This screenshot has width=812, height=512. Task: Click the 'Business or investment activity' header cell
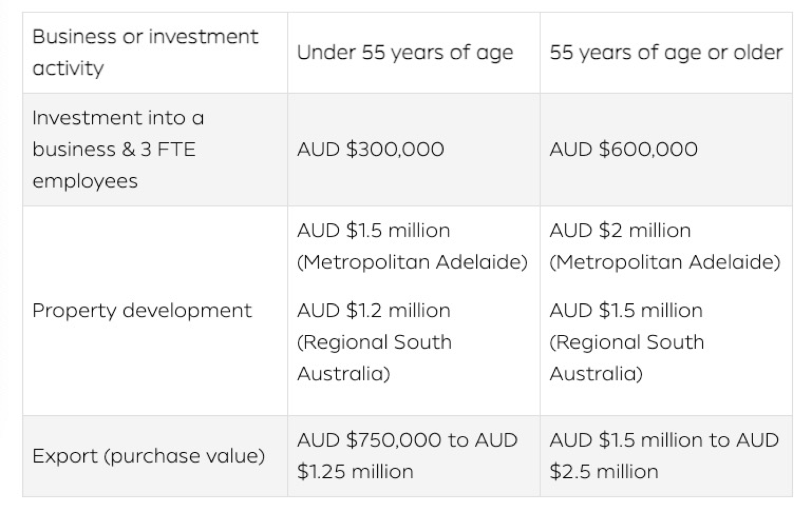[x=155, y=53]
